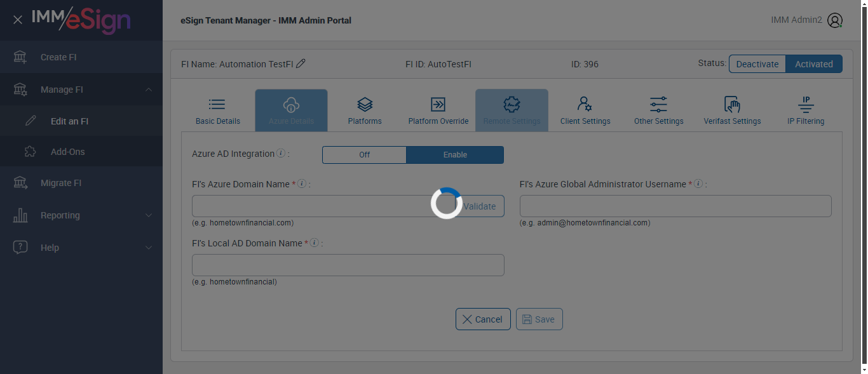Click the hometownfinancial.com example hint
The image size is (868, 374).
click(x=243, y=223)
